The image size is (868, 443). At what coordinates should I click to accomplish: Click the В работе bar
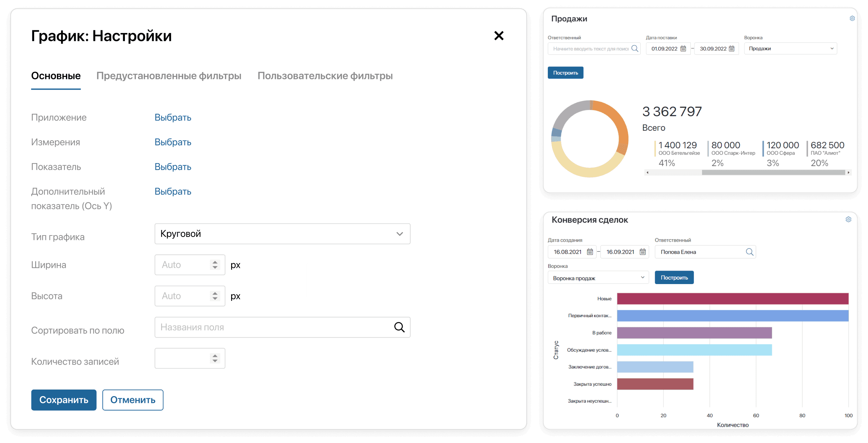click(694, 333)
